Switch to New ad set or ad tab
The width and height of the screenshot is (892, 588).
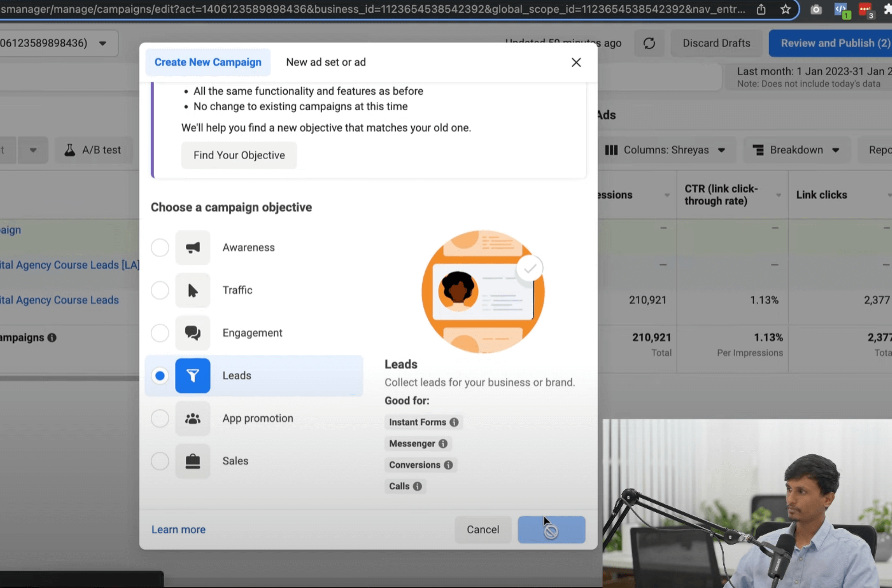[326, 62]
